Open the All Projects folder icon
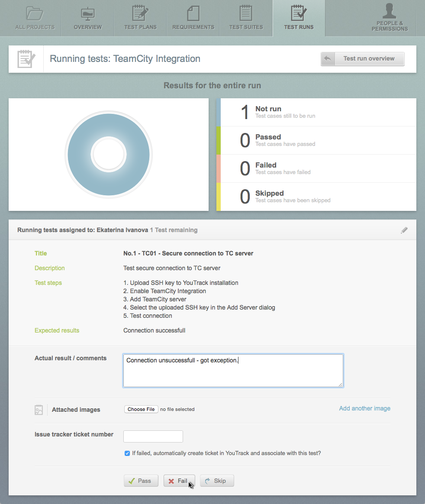Image resolution: width=425 pixels, height=504 pixels. click(35, 13)
